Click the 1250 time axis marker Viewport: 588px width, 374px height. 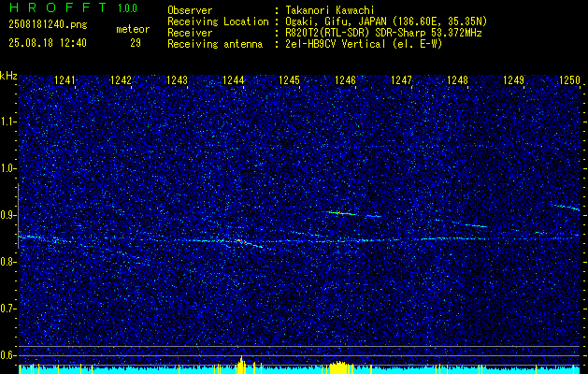(x=569, y=80)
